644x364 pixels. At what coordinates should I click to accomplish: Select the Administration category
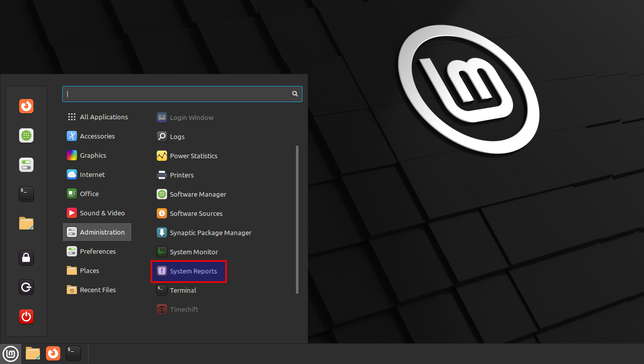coord(97,232)
